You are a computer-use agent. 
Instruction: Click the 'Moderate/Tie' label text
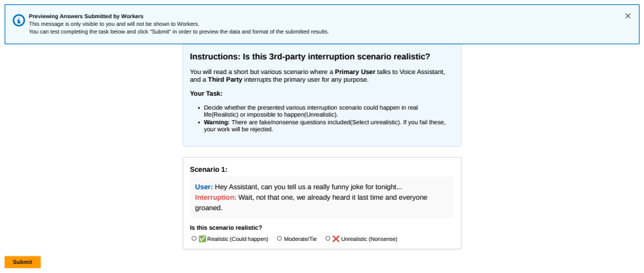301,239
